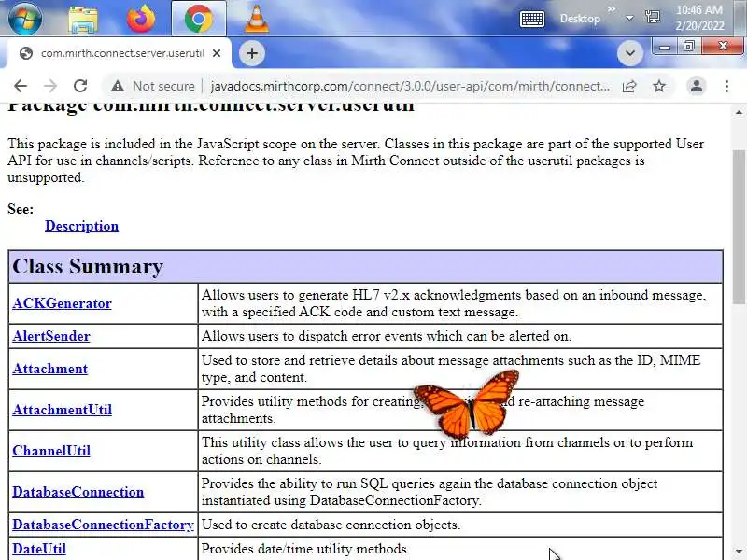747x560 pixels.
Task: Open the tab search dropdown
Action: (x=629, y=53)
